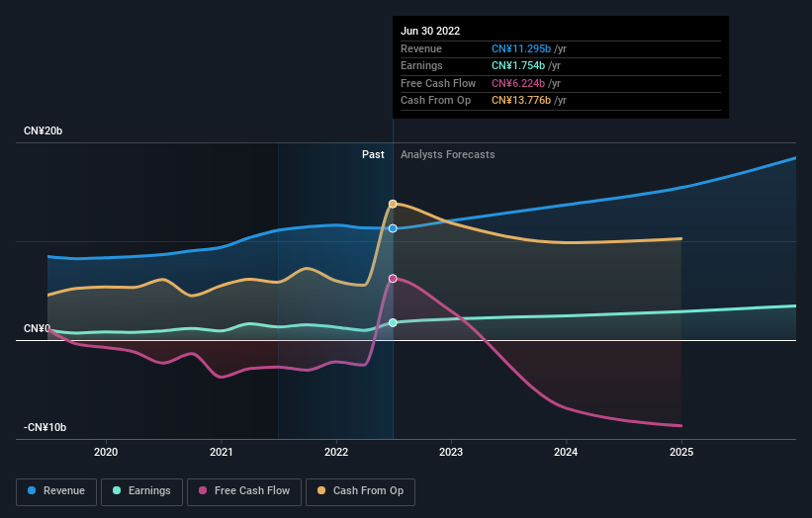The image size is (812, 518).
Task: Click the Revenue row label in tooltip
Action: pyautogui.click(x=421, y=48)
